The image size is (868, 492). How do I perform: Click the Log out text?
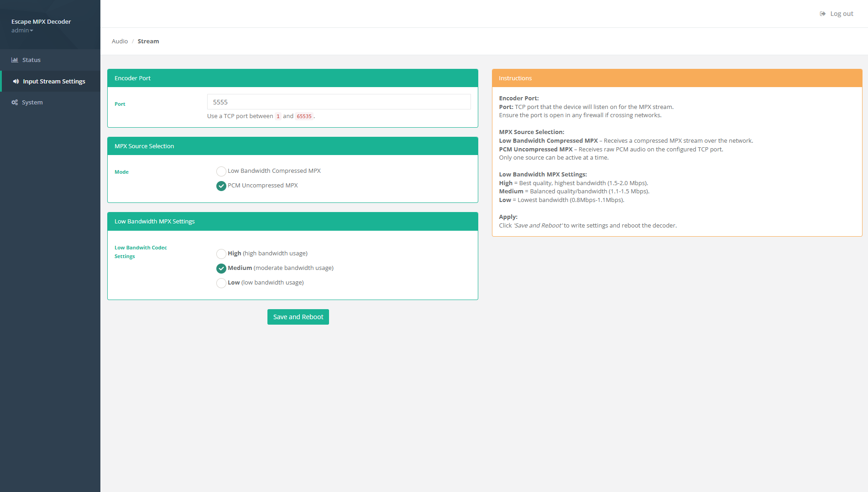[x=841, y=13]
